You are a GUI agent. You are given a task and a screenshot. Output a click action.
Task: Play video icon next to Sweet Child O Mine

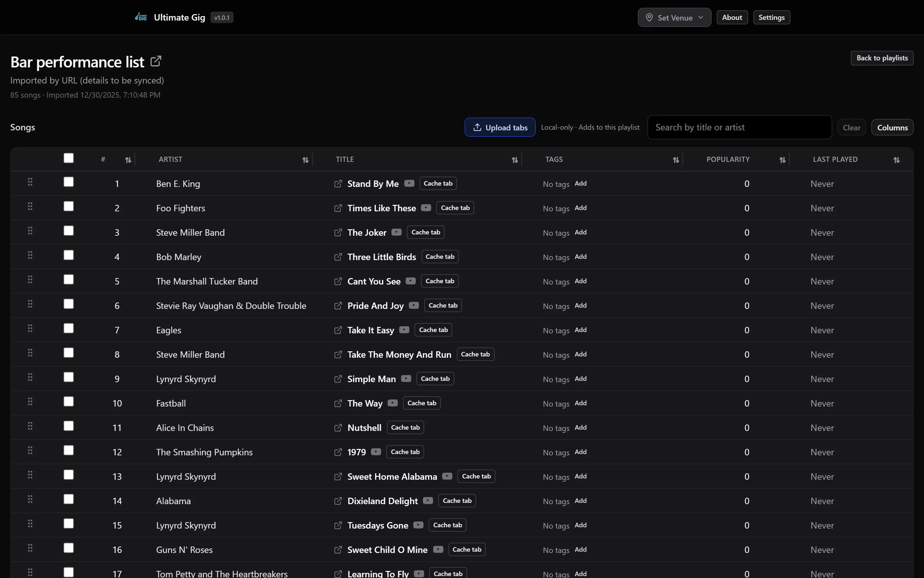[438, 550]
